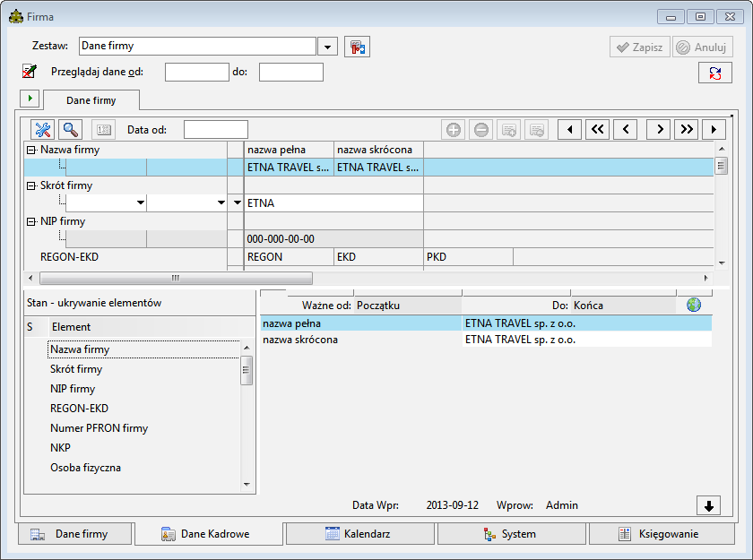Open the wrench tools icon in grid toolbar
Screen dimensions: 753x560
43,130
